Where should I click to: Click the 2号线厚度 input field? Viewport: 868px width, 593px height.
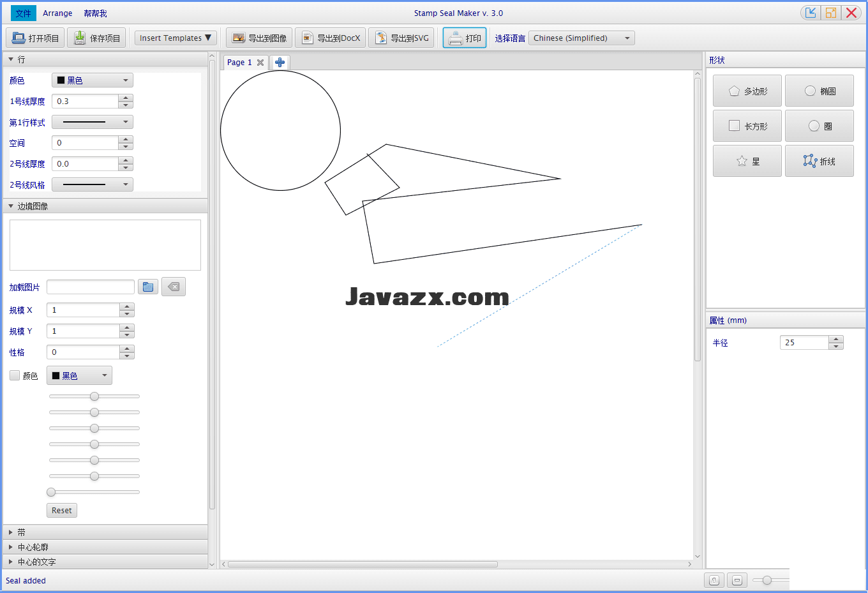[x=85, y=164]
